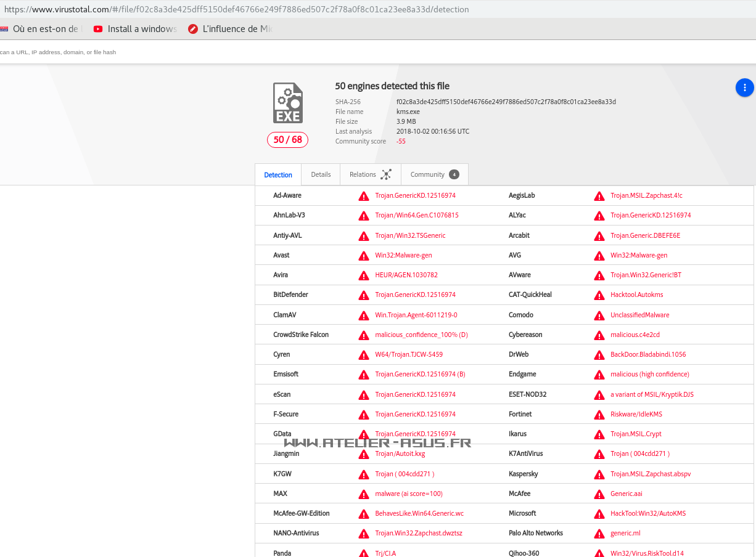This screenshot has height=557, width=756.
Task: Switch to the Detection tab
Action: click(x=278, y=175)
